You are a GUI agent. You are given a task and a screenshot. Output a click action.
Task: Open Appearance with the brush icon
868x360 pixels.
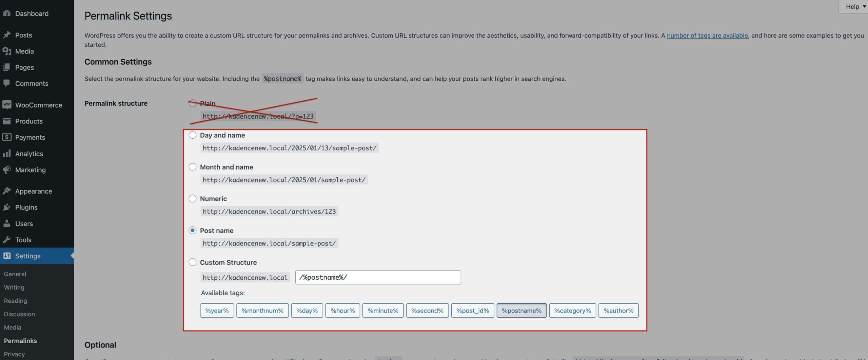tap(7, 191)
